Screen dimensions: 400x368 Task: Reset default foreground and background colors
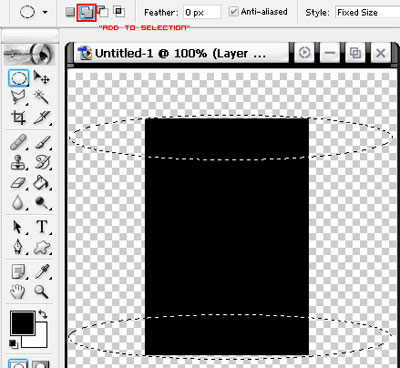point(13,343)
